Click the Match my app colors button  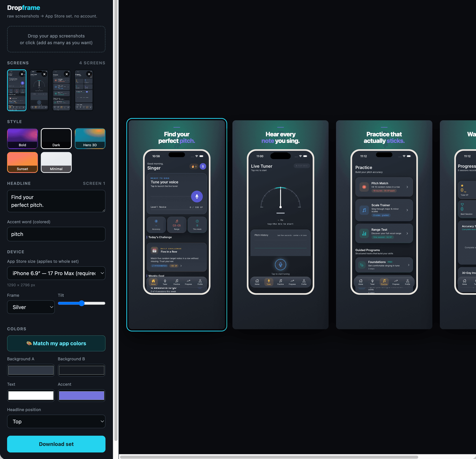(x=56, y=343)
